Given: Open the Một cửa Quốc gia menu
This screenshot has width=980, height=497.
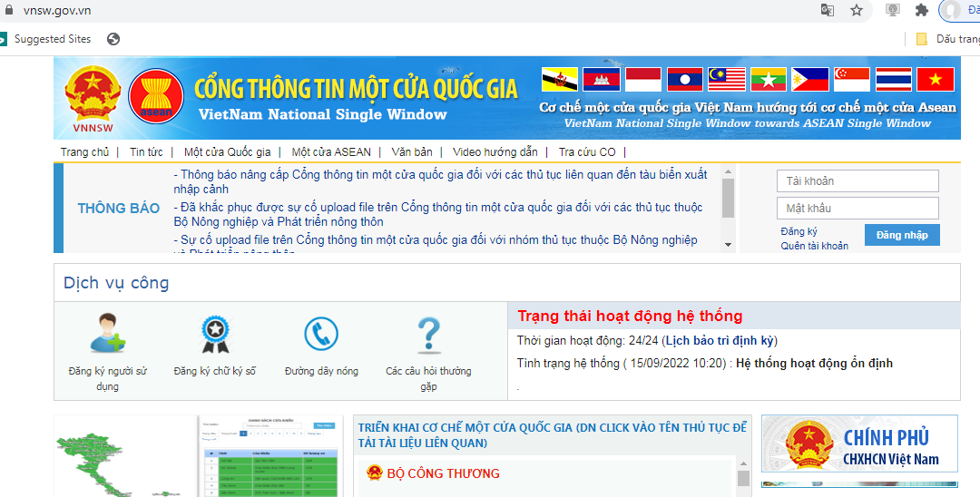Looking at the screenshot, I should (228, 151).
